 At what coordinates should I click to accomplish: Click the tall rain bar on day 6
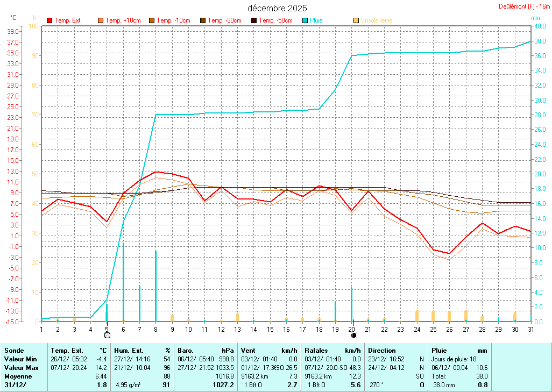tap(123, 282)
